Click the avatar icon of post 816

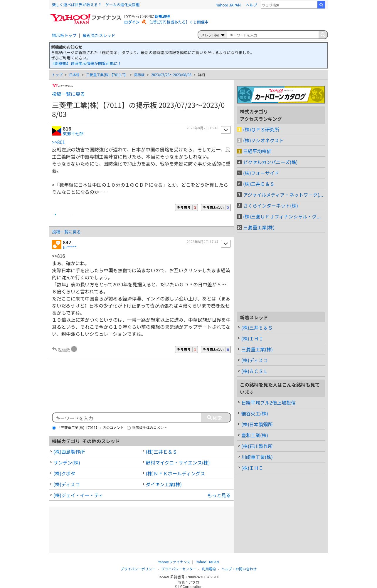tap(57, 131)
